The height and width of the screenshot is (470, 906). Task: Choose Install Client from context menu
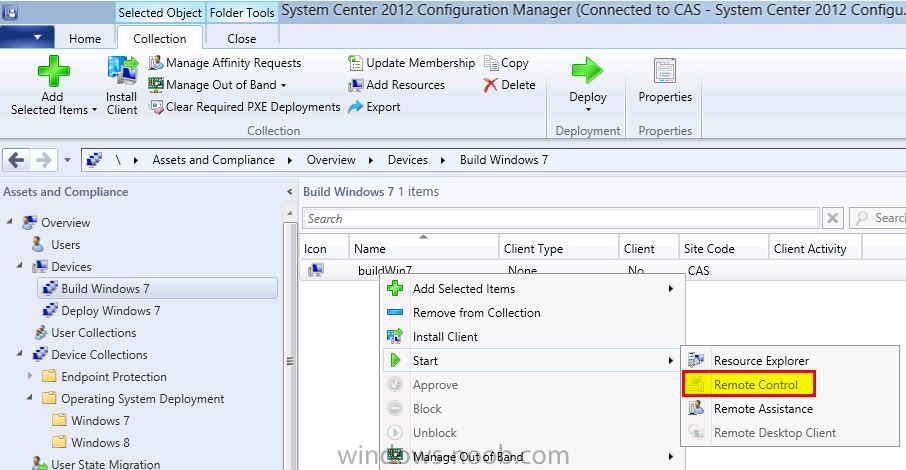tap(532, 336)
